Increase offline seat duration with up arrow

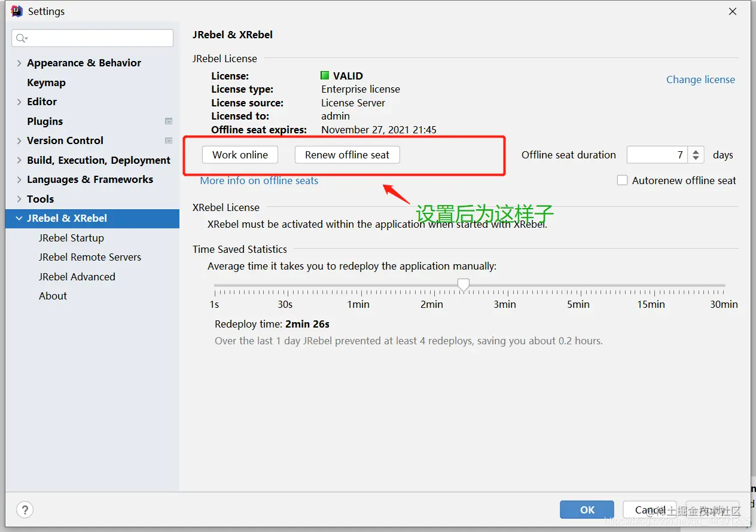pyautogui.click(x=696, y=151)
